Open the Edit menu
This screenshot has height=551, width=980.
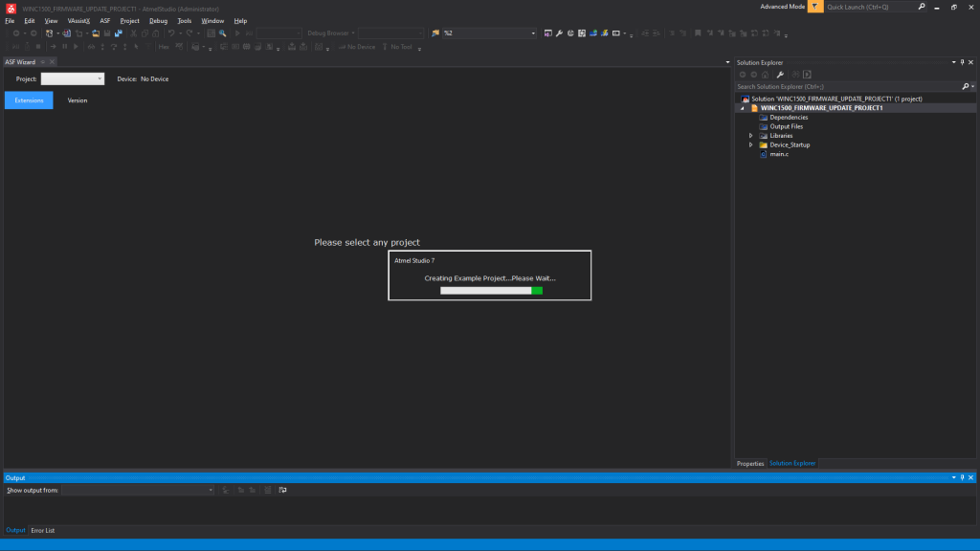click(x=30, y=21)
